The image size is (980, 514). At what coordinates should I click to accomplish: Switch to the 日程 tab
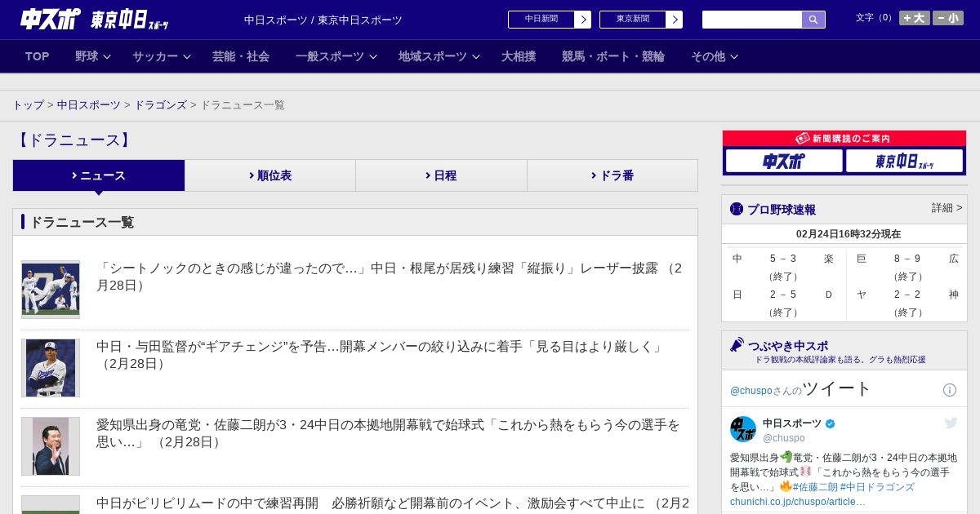pyautogui.click(x=441, y=175)
